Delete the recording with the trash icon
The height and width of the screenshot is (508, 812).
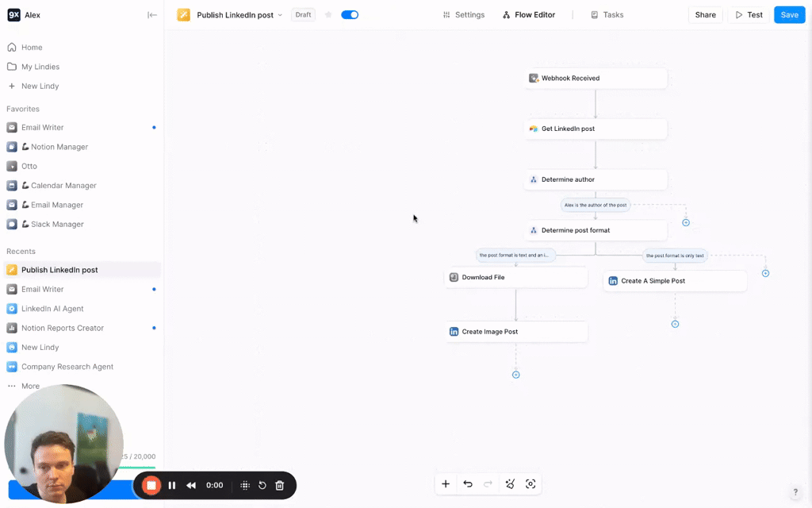(280, 485)
